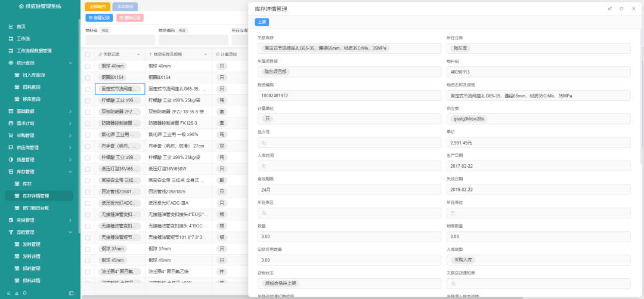Open the panel in a new window icon
The width and height of the screenshot is (644, 299).
tap(609, 8)
